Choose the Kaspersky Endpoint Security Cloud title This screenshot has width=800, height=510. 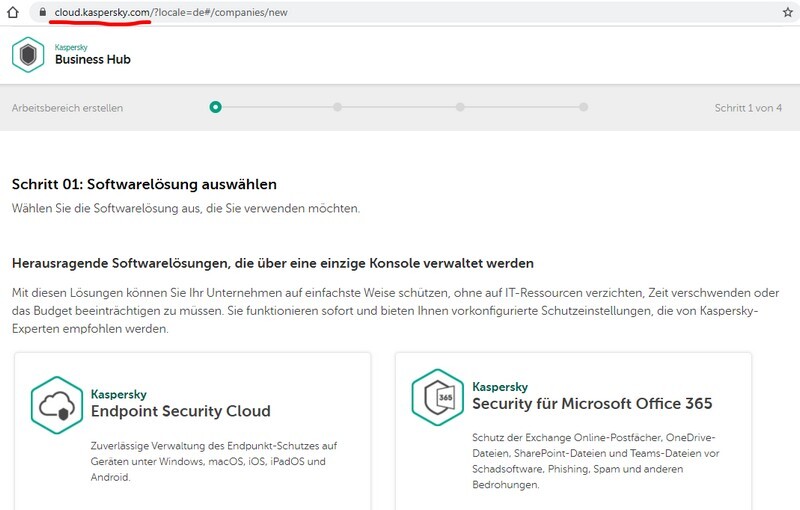coord(181,404)
